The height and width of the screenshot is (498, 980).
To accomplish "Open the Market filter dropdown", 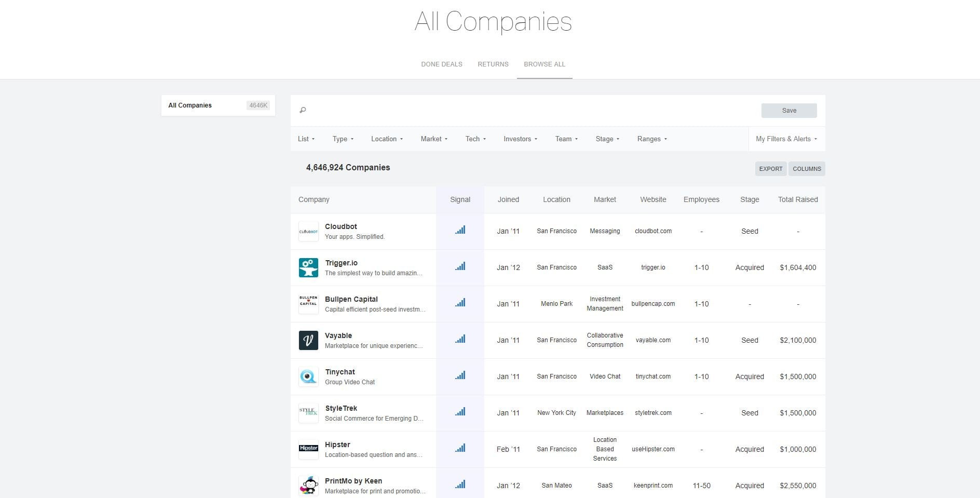I will 434,139.
